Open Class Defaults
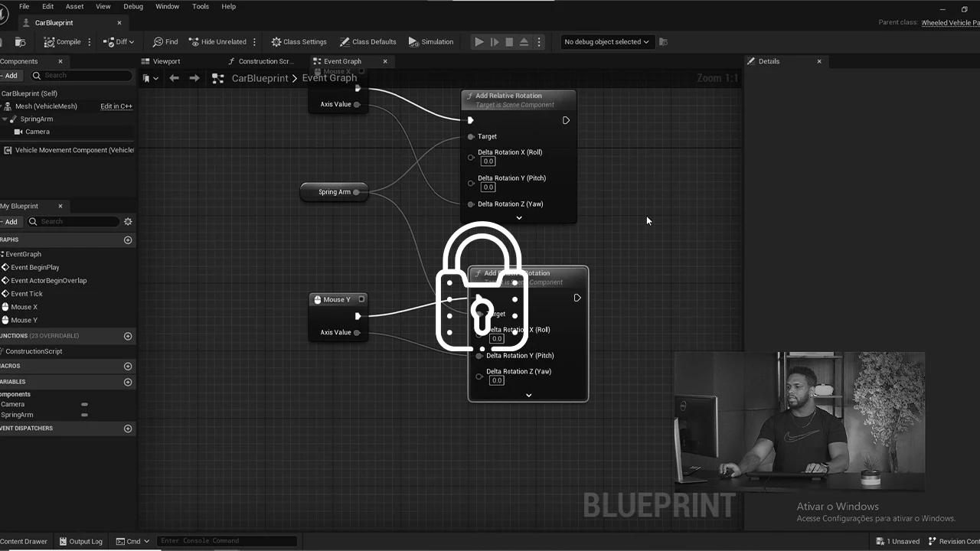 pyautogui.click(x=368, y=42)
